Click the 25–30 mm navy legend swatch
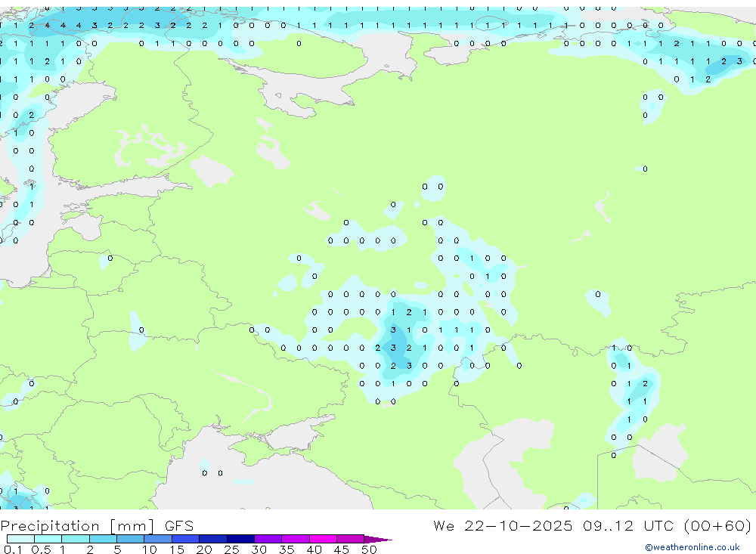Viewport: 756px width, 554px height. (x=240, y=539)
